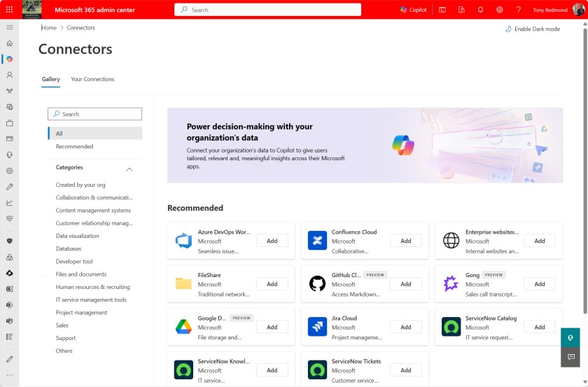The height and width of the screenshot is (387, 588).
Task: Click the Jira Cloud connector icon
Action: coord(317,327)
